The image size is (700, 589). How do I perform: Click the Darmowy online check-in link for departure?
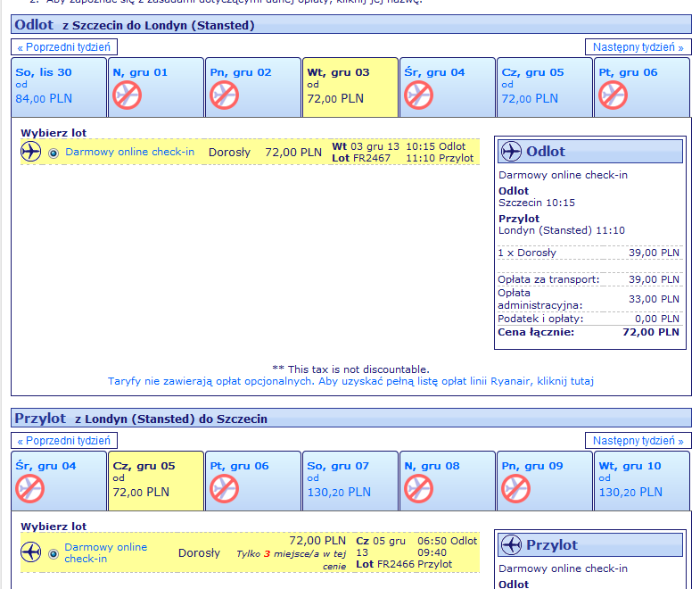pos(129,152)
